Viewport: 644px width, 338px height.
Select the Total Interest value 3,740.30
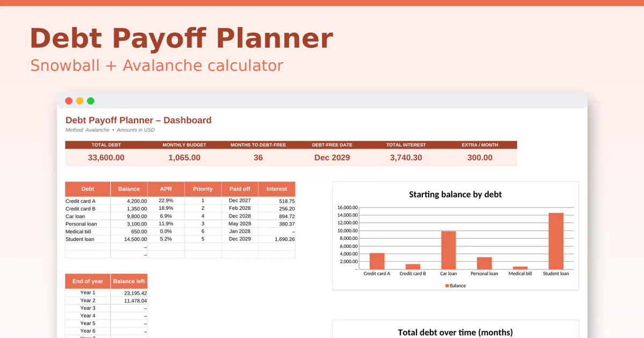click(x=406, y=158)
